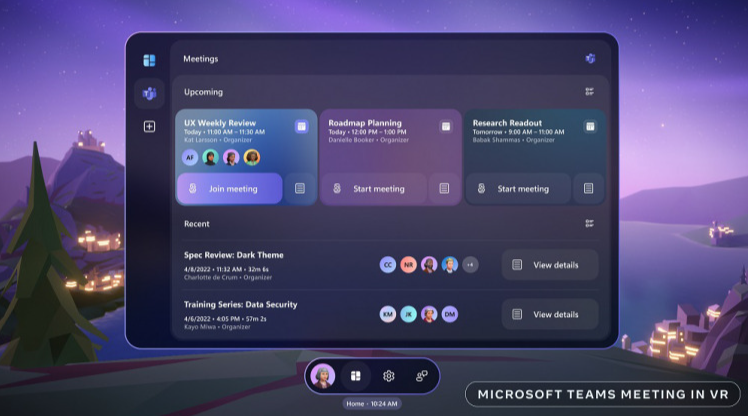Open the people sharing icon in bottom dock

tap(422, 376)
